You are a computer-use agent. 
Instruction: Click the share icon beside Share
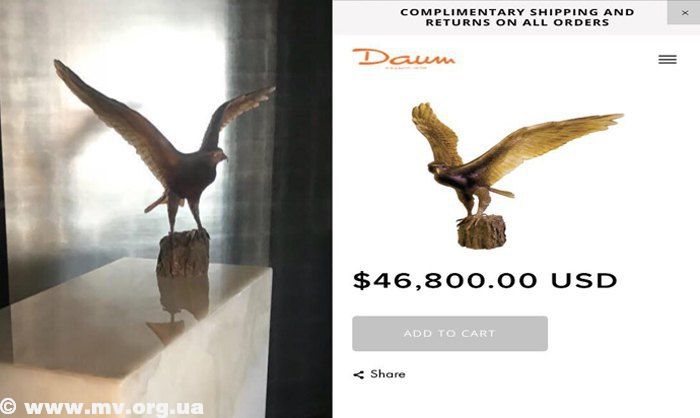tap(358, 375)
